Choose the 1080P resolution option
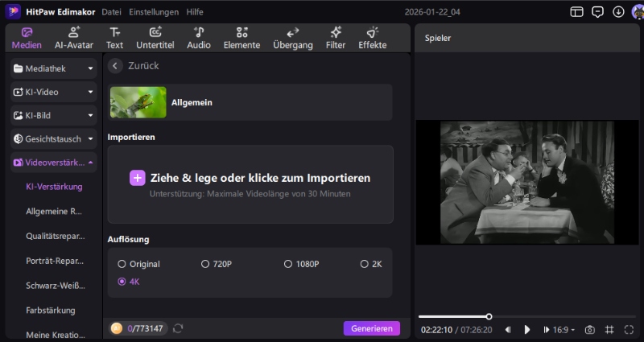This screenshot has height=342, width=644. click(x=288, y=264)
